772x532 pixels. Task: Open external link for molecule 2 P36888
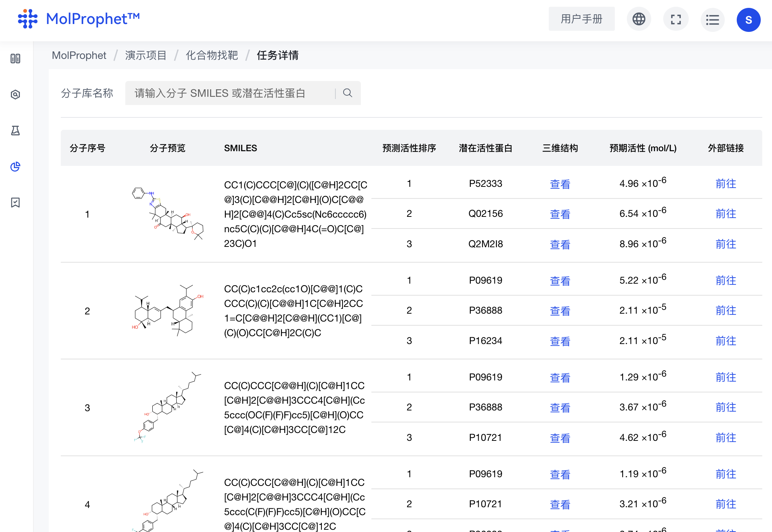[726, 311]
